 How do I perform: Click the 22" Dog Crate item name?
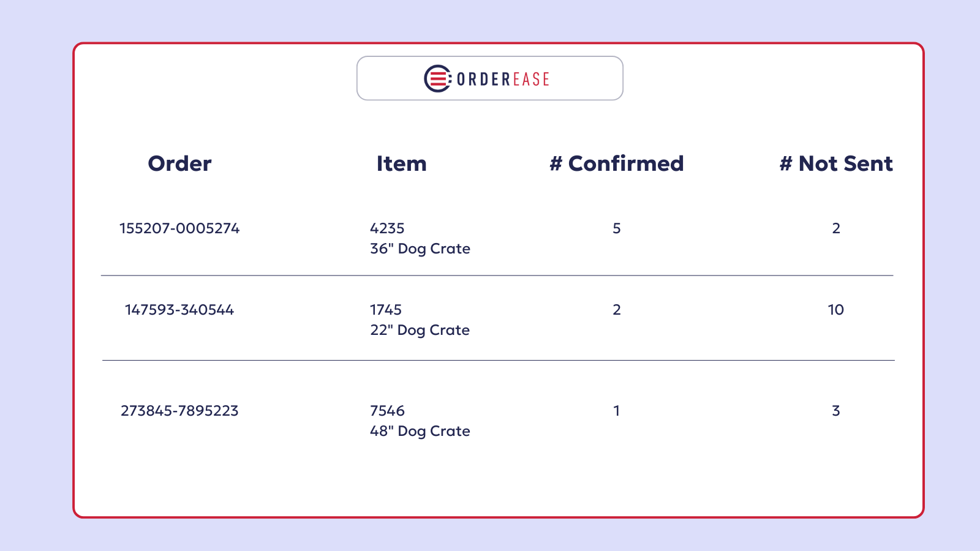[x=420, y=330]
